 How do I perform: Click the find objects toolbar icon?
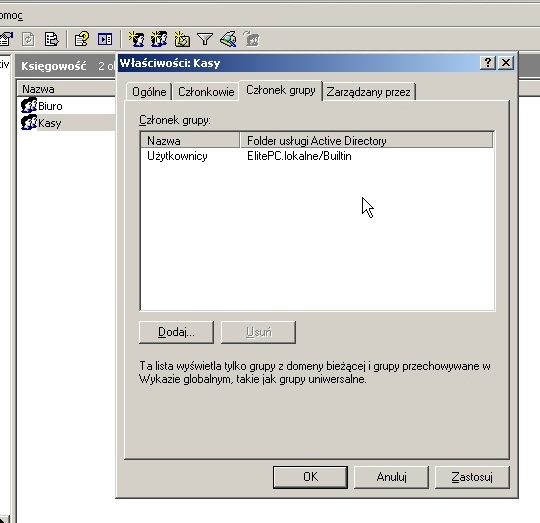point(228,39)
